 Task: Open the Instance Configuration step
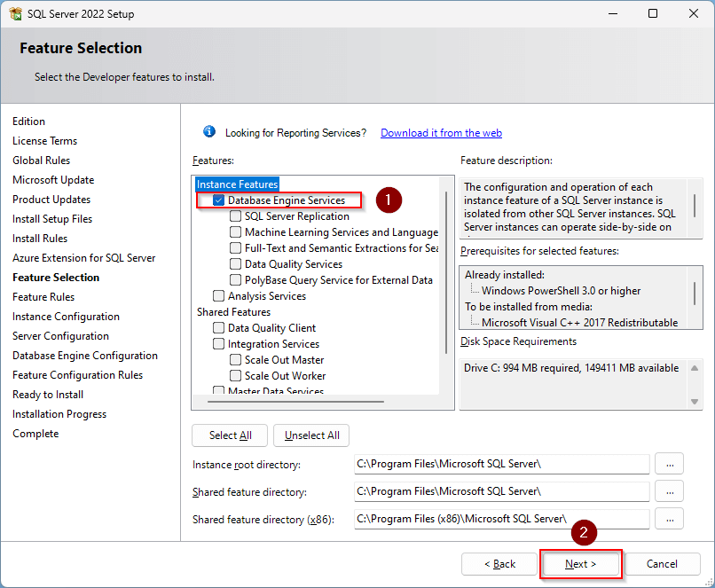pos(66,317)
